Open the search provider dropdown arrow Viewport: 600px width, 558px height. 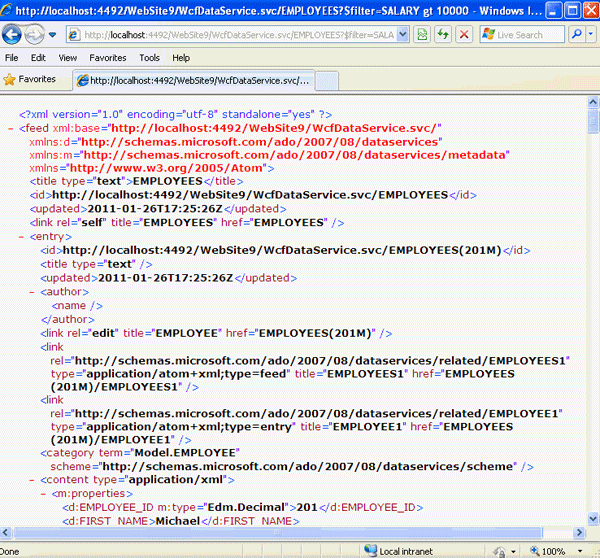point(591,35)
